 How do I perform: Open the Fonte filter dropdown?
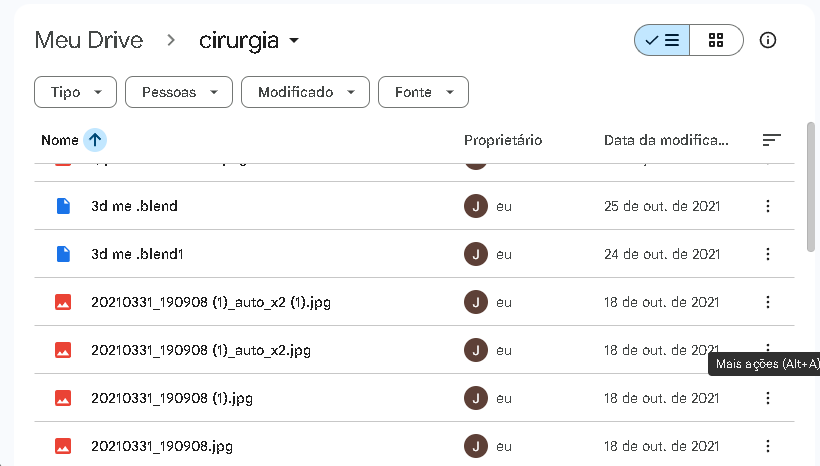(423, 92)
